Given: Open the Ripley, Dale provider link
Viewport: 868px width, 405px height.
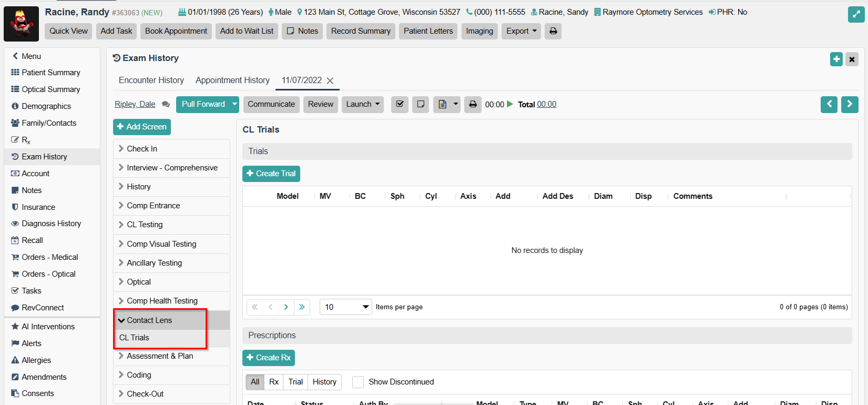Looking at the screenshot, I should click(135, 104).
